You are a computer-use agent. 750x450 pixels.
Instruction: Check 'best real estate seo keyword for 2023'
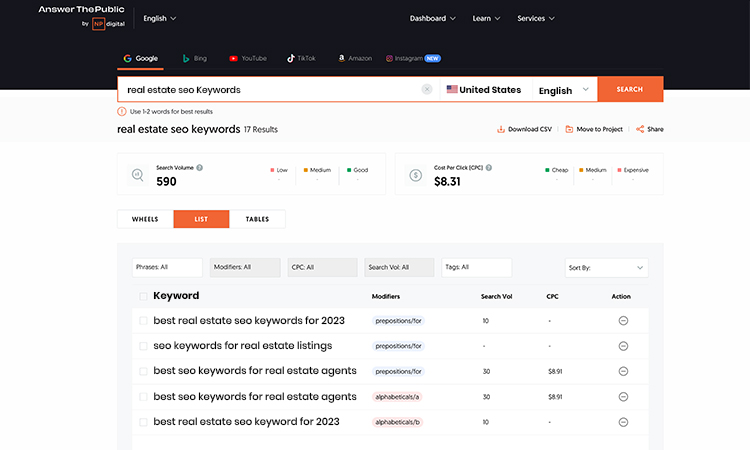143,422
